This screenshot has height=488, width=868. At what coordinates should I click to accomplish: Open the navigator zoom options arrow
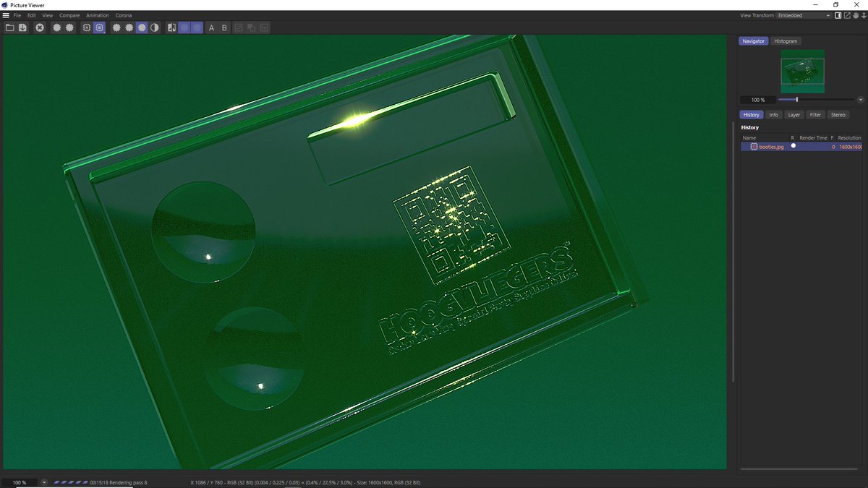click(860, 99)
